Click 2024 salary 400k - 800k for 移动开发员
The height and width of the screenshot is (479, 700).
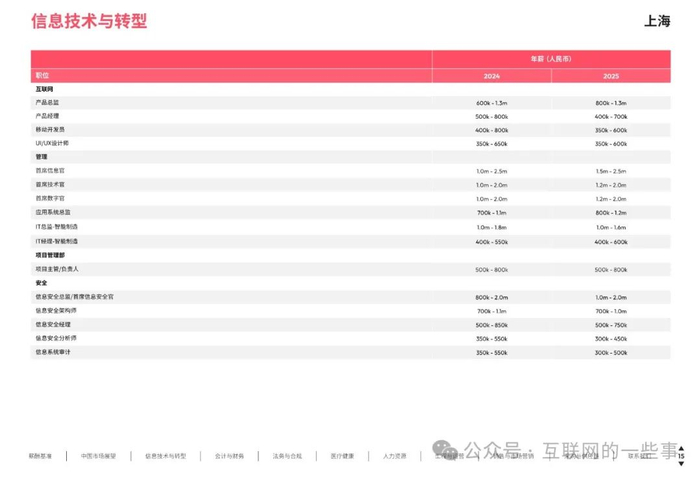(x=492, y=130)
